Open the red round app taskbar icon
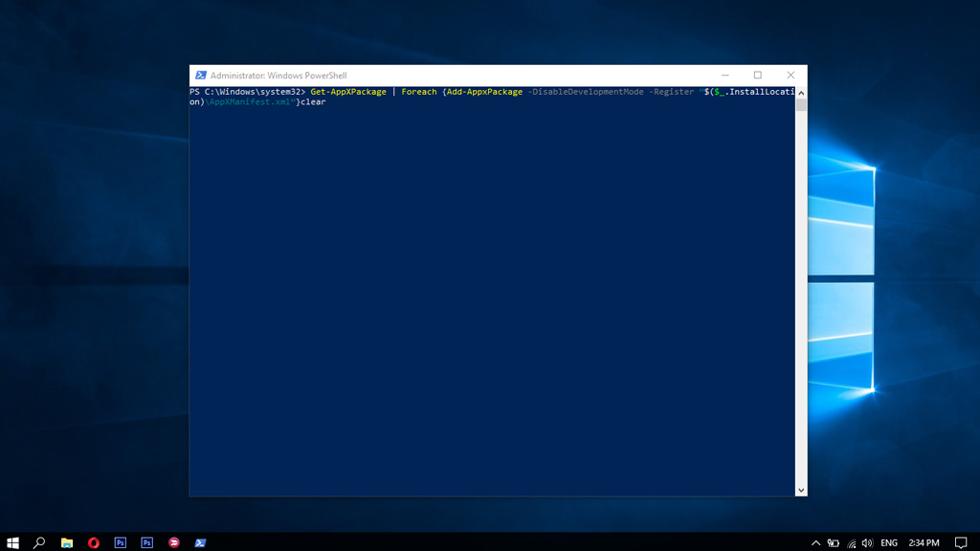980x551 pixels. pyautogui.click(x=174, y=542)
